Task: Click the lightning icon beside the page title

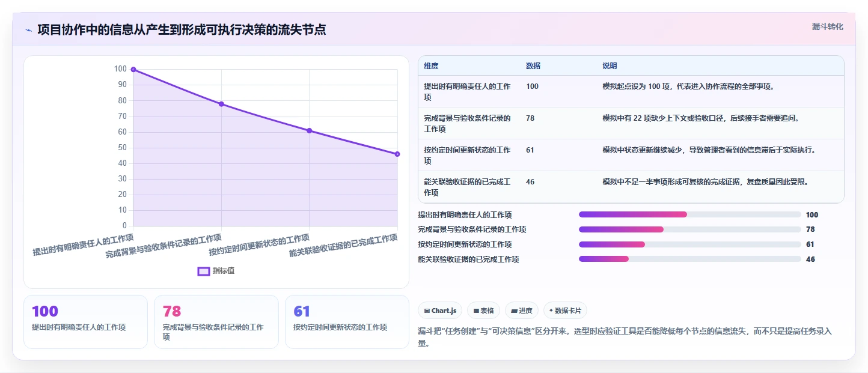Action: [x=29, y=29]
